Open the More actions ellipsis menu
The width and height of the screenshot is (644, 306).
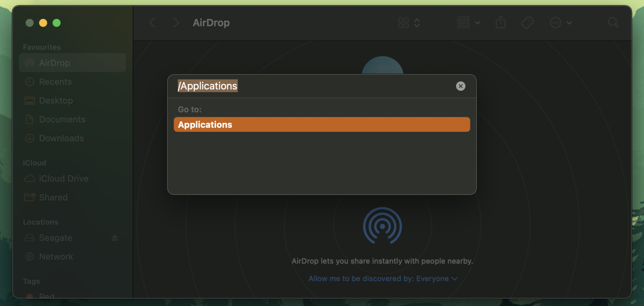coord(561,23)
